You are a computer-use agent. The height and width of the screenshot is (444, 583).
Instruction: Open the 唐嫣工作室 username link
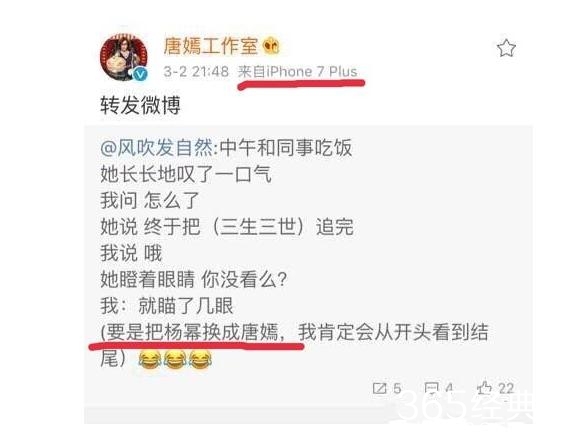point(210,46)
